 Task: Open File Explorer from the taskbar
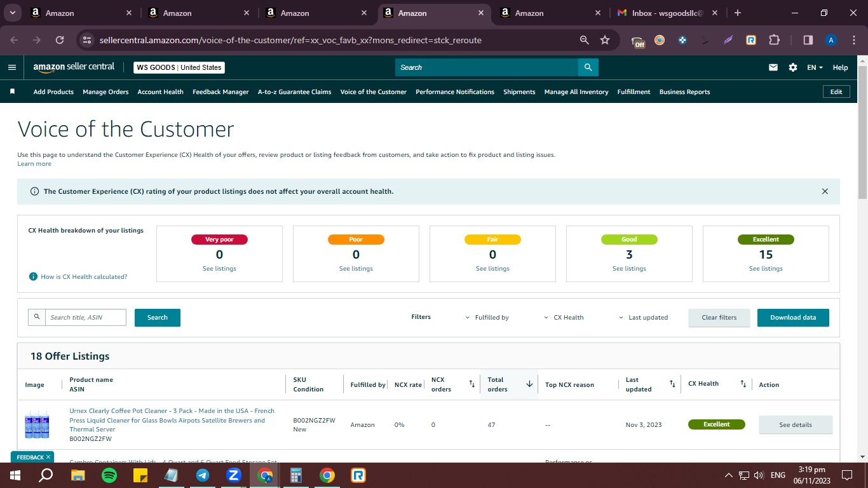coord(78,475)
